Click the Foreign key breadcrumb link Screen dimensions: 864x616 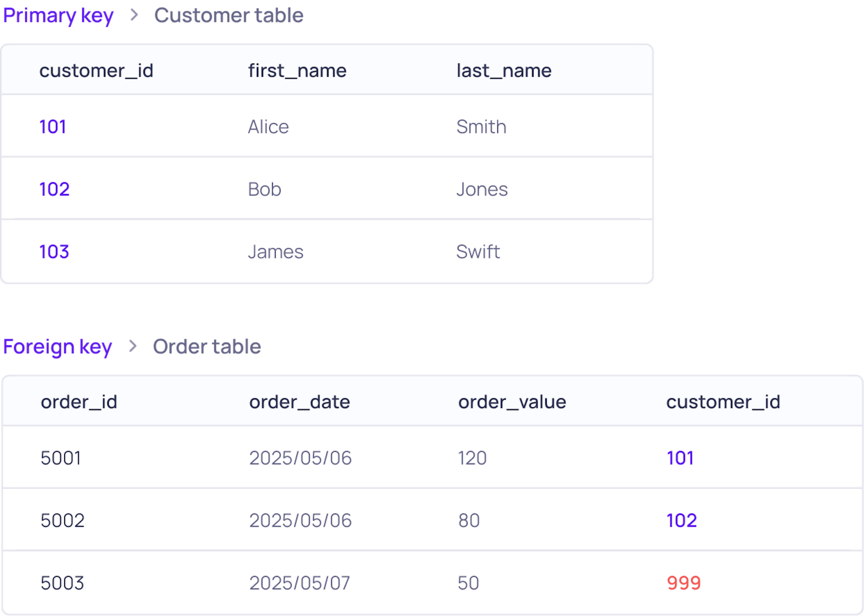57,347
